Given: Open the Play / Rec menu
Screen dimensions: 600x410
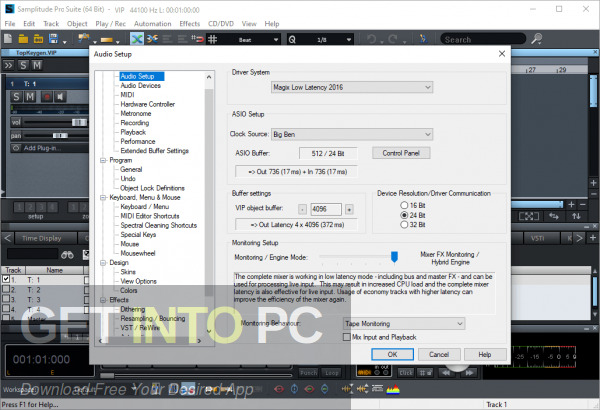Looking at the screenshot, I should (x=110, y=24).
